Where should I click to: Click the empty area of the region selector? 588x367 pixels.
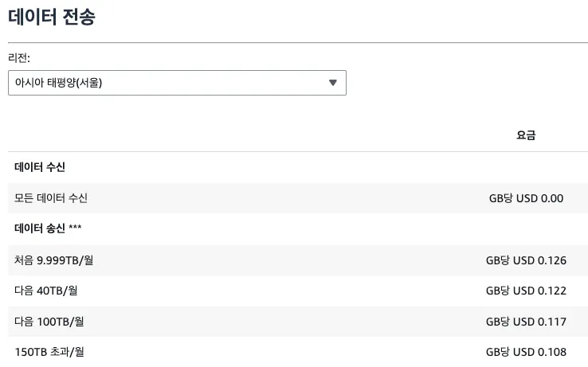point(214,83)
